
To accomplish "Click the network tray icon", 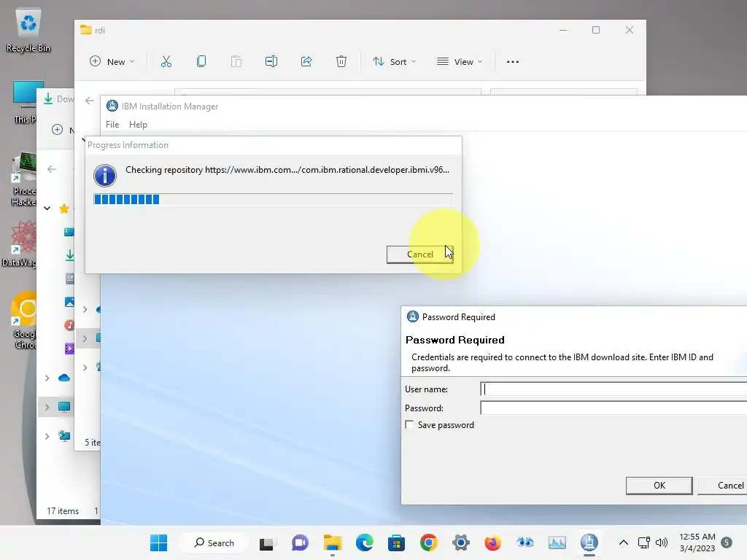I will pyautogui.click(x=643, y=542).
